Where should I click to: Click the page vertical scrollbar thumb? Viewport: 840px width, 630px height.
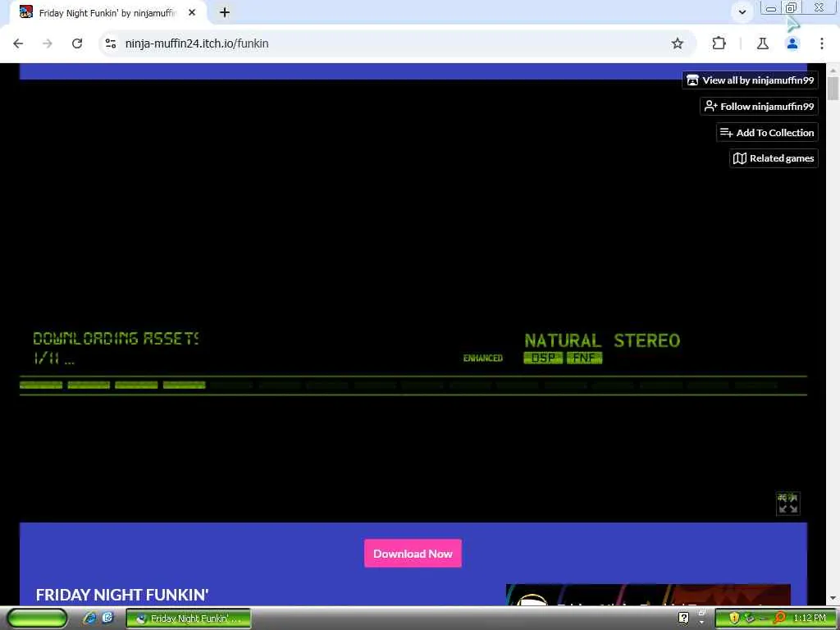point(833,89)
